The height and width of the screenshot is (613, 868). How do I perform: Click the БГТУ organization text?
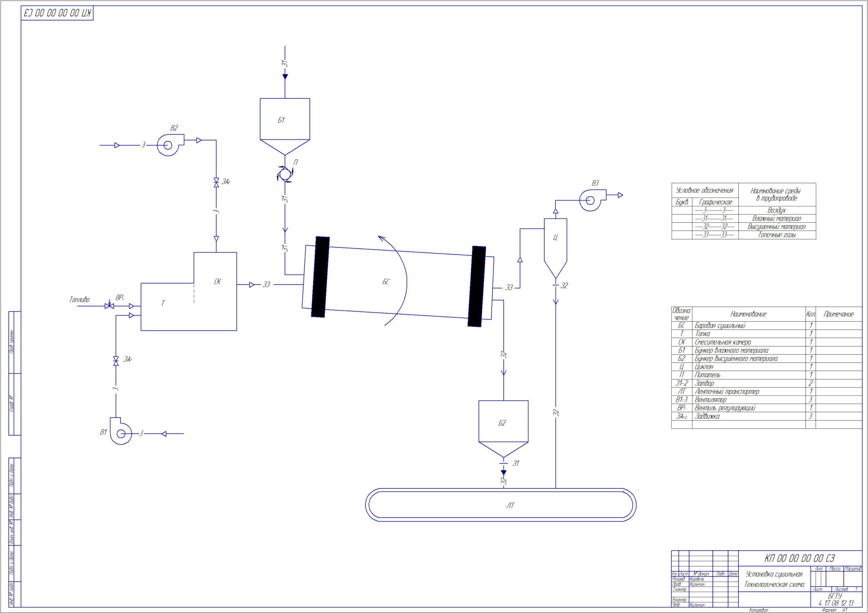(x=835, y=596)
